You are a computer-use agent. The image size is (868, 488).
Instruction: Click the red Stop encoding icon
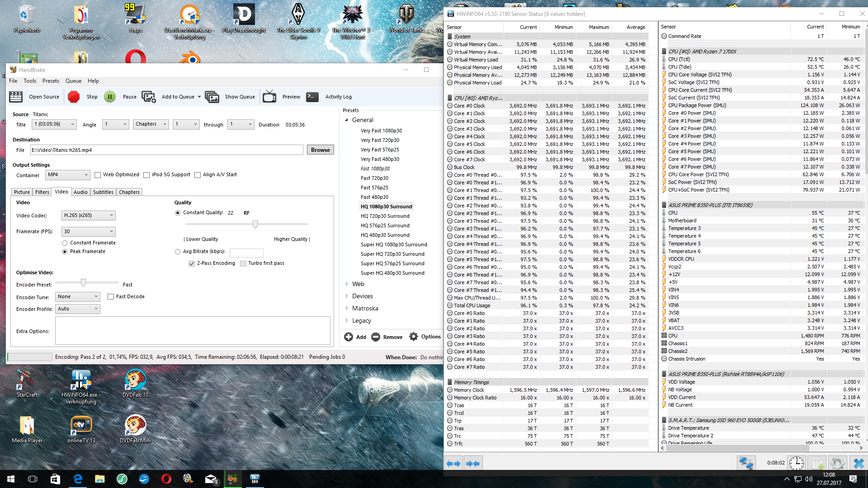pyautogui.click(x=74, y=97)
